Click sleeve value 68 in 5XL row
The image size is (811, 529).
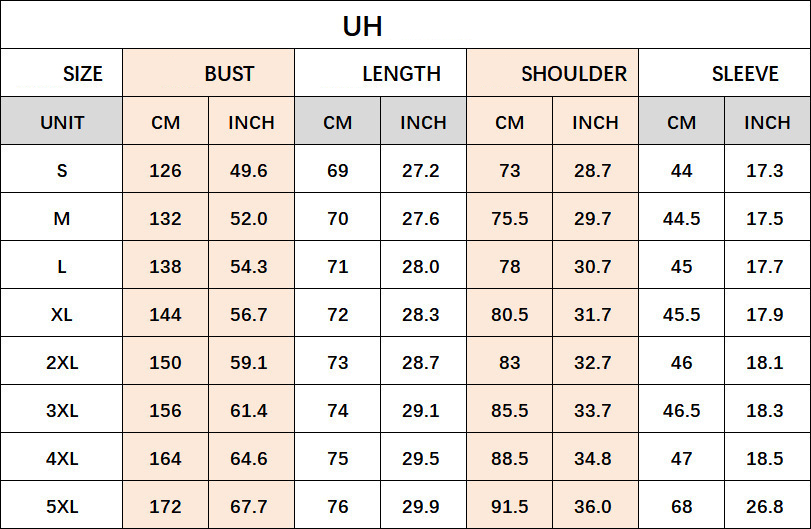681,507
